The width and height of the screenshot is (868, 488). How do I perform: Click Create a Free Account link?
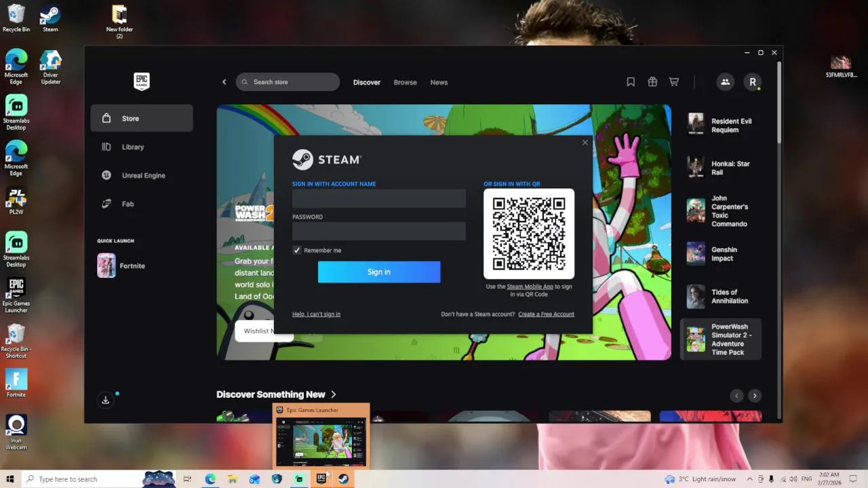(x=546, y=314)
